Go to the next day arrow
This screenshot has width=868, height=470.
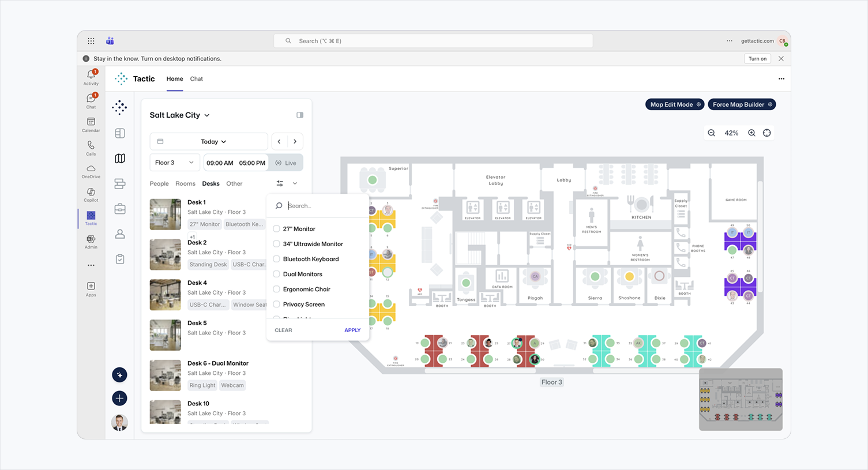click(295, 141)
